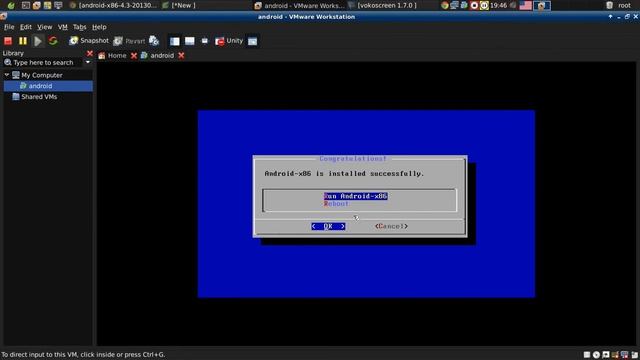Select the android VM in the library
The width and height of the screenshot is (640, 360).
point(48,86)
